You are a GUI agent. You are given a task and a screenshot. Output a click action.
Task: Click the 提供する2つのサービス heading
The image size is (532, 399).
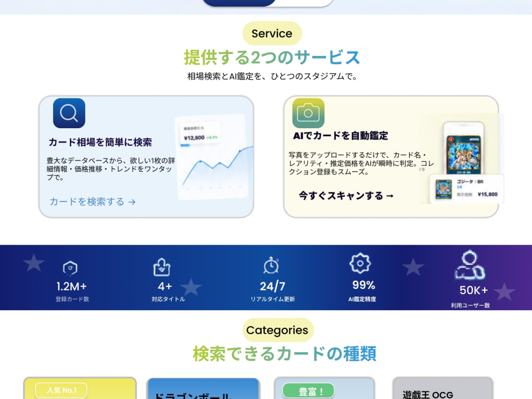tap(272, 57)
